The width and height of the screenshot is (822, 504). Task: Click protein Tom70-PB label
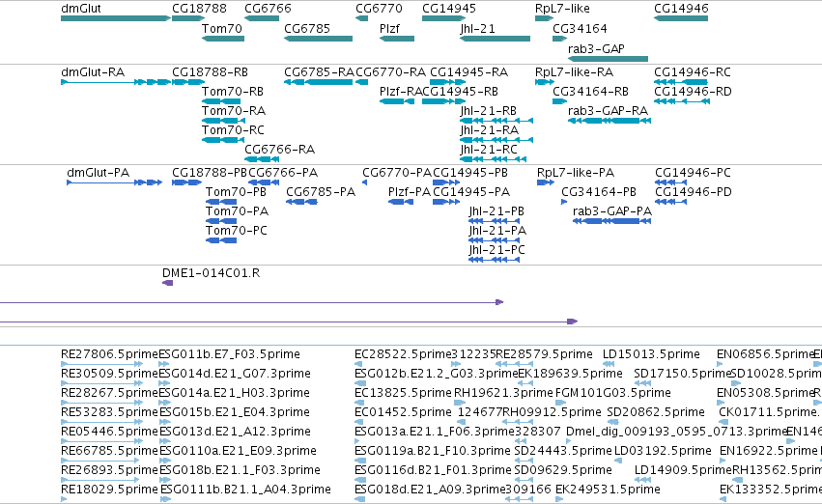(236, 192)
